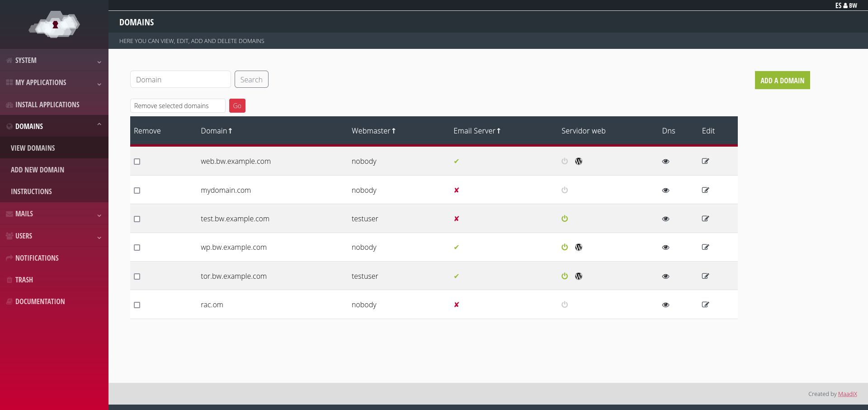This screenshot has width=868, height=410.
Task: Click the MaadiX cloud logo
Action: (54, 24)
